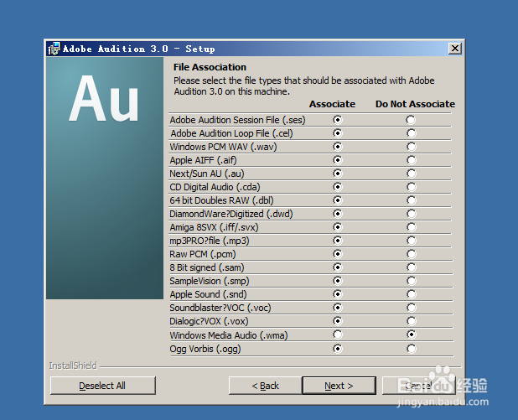518x420 pixels.
Task: Select Associate for 8 Bit signed (.sam)
Action: [338, 267]
